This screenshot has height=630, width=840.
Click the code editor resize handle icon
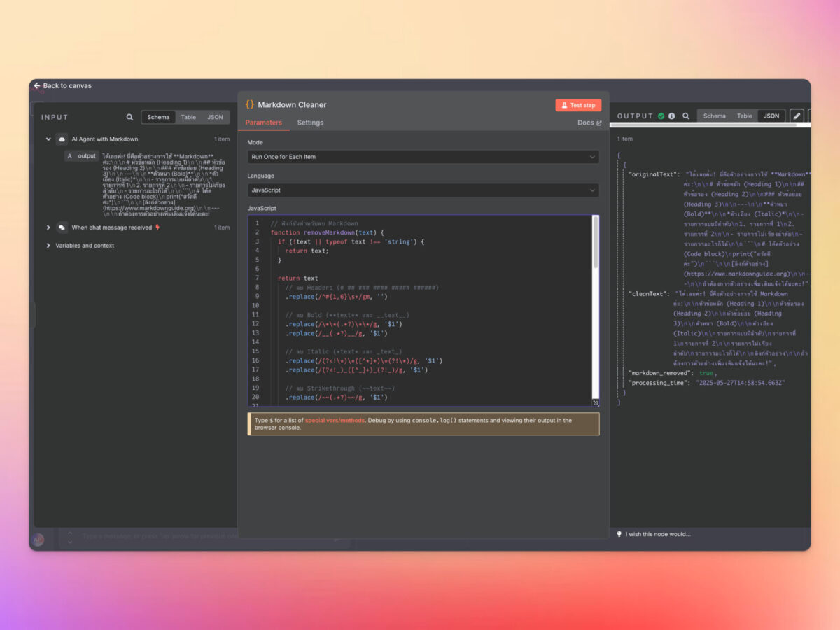[596, 402]
